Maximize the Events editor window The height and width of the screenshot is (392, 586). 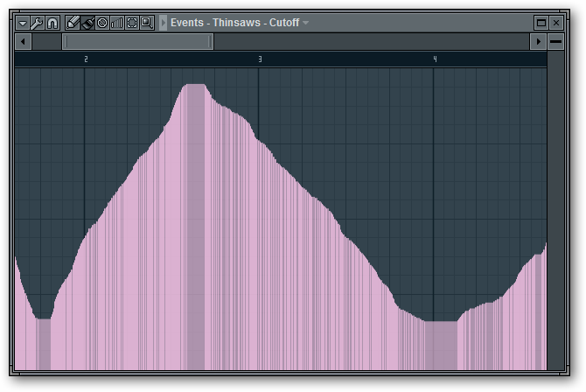tap(541, 23)
